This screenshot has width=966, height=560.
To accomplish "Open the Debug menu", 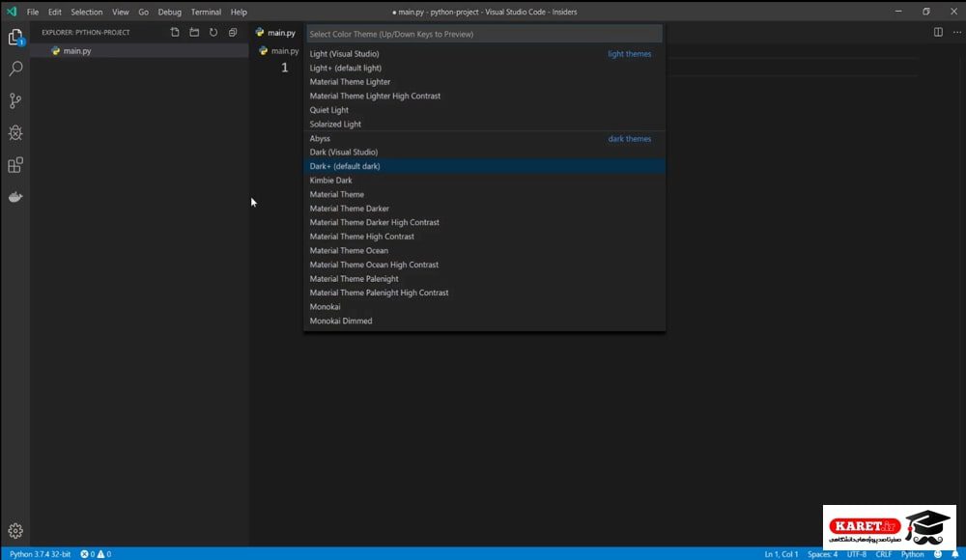I will coord(169,12).
